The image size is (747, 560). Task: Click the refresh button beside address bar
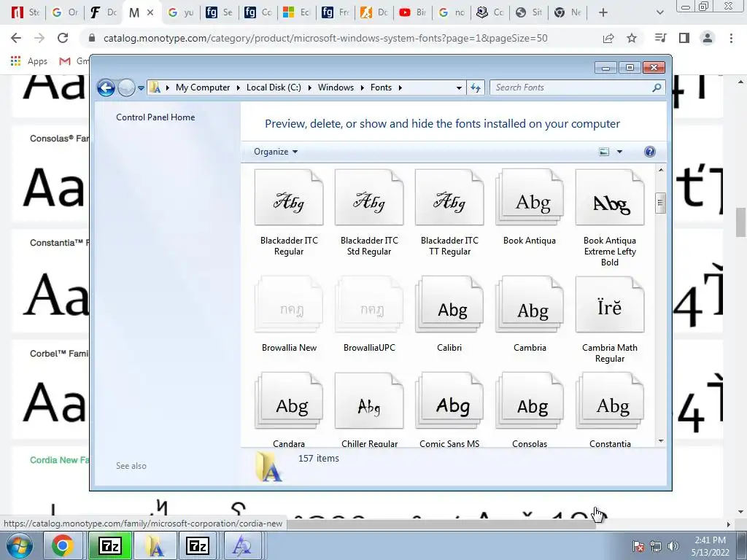point(476,87)
